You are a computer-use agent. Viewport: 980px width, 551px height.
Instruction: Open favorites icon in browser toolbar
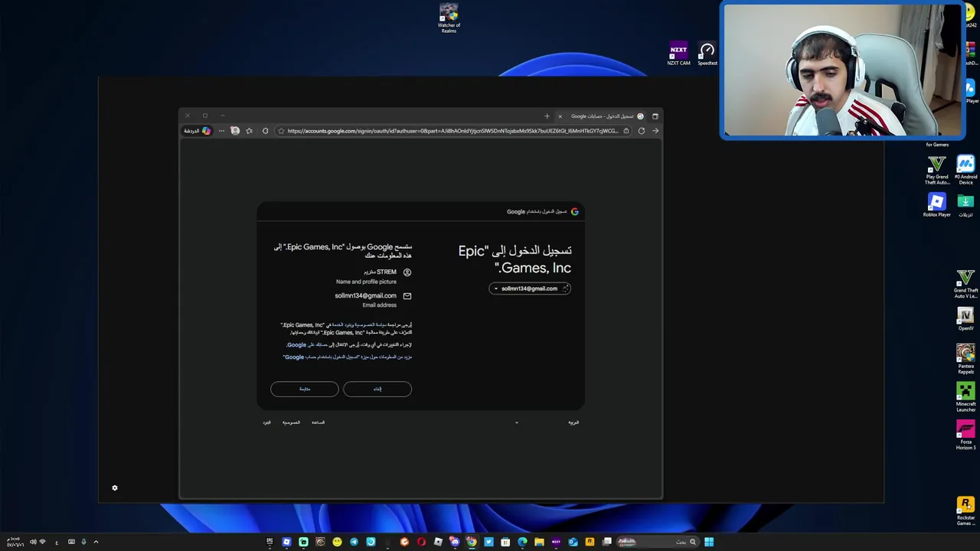(x=249, y=131)
